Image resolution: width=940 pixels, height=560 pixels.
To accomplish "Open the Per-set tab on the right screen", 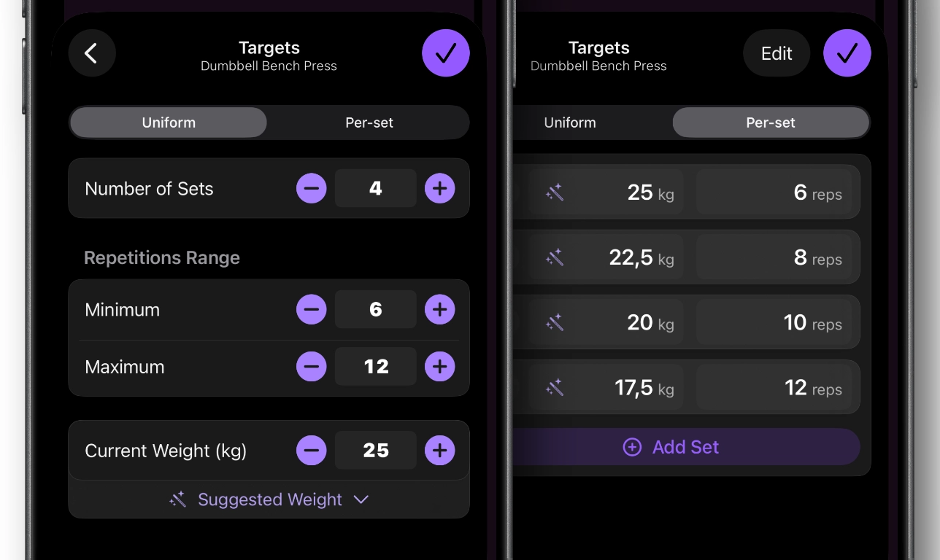I will click(771, 122).
